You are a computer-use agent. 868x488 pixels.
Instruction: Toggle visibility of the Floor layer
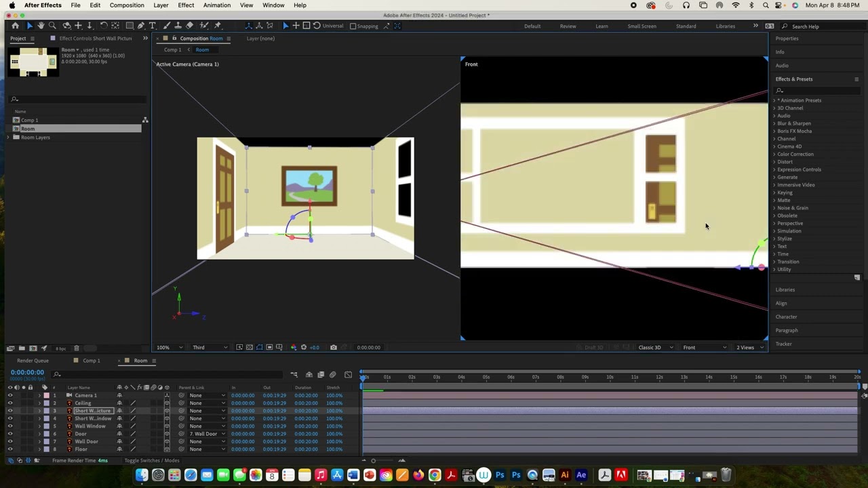[x=9, y=449]
